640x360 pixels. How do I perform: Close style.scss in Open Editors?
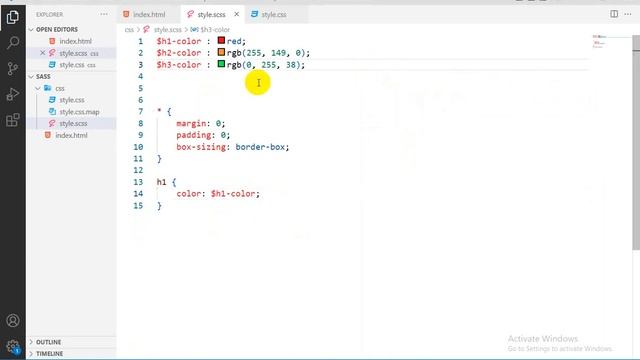[x=42, y=53]
